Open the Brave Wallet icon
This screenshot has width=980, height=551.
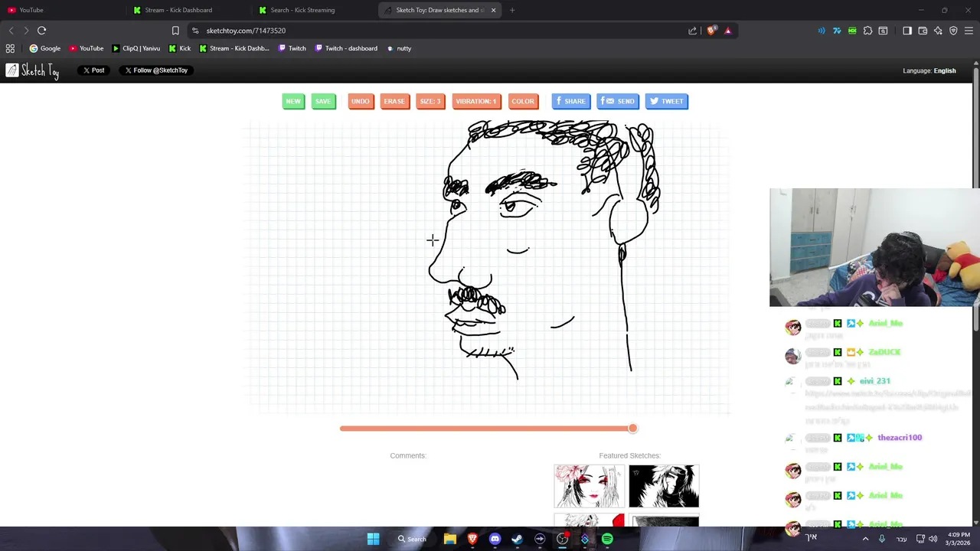coord(923,31)
